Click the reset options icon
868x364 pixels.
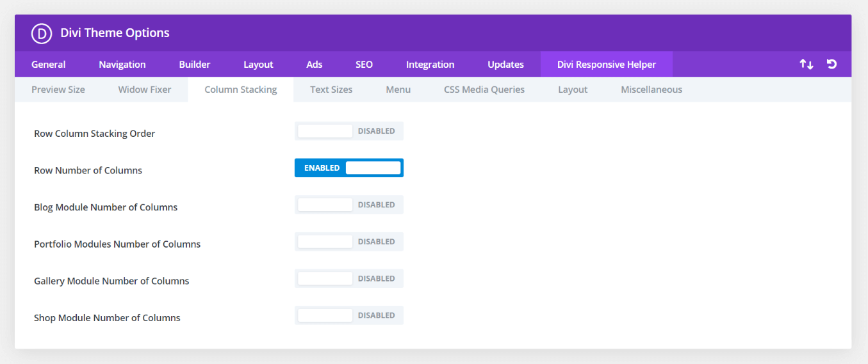pos(831,64)
